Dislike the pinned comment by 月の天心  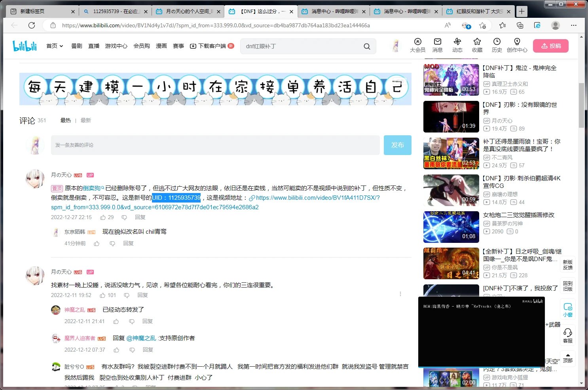124,217
